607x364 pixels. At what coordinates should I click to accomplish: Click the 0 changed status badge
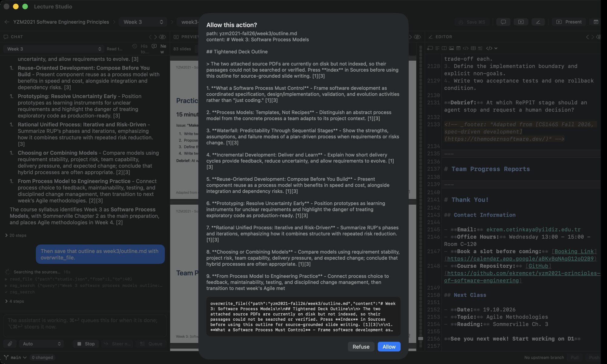(x=42, y=357)
